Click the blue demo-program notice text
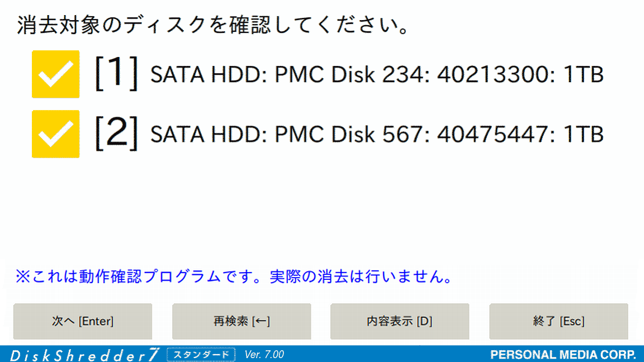644x362 pixels. tap(234, 277)
